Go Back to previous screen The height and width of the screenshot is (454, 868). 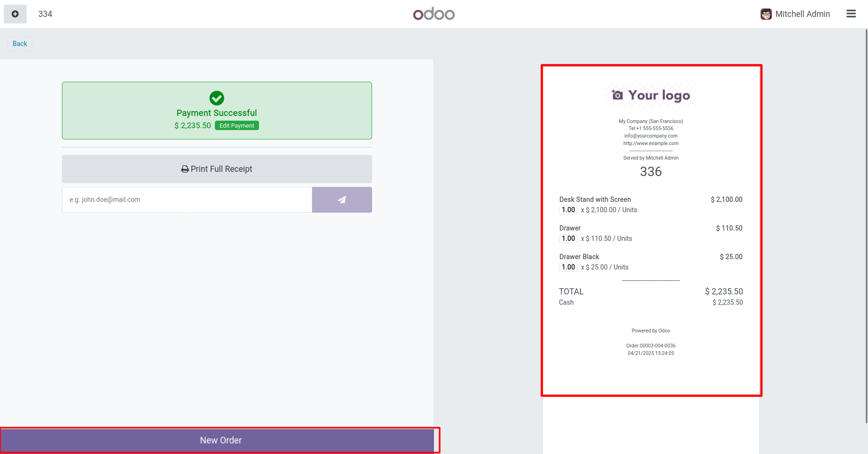tap(20, 44)
